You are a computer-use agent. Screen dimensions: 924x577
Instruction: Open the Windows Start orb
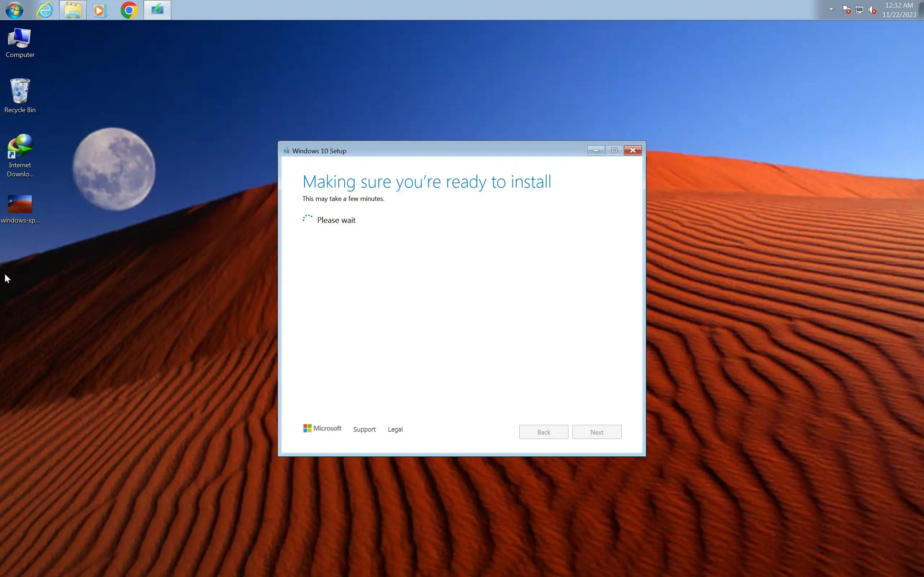14,10
